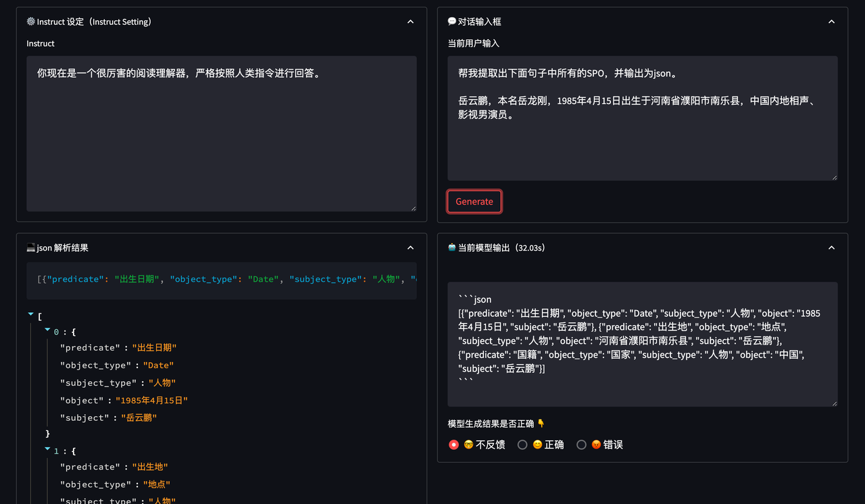865x504 pixels.
Task: Collapse the json 解析结果 panel chevron
Action: click(x=410, y=248)
